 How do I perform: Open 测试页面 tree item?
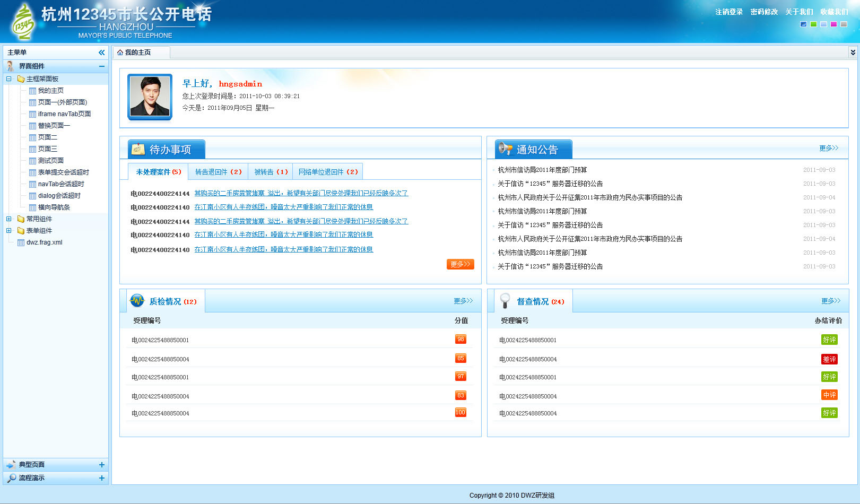50,161
